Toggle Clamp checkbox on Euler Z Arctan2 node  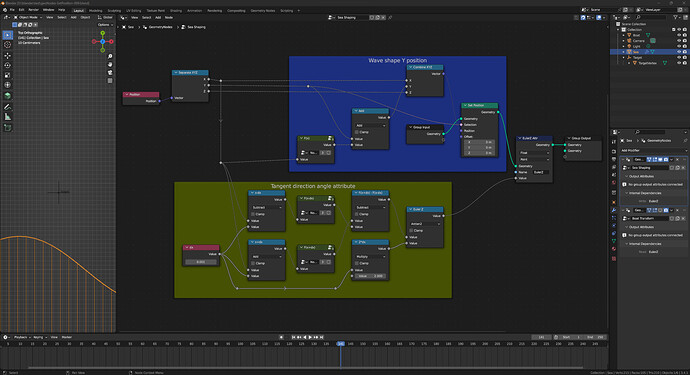pos(411,231)
